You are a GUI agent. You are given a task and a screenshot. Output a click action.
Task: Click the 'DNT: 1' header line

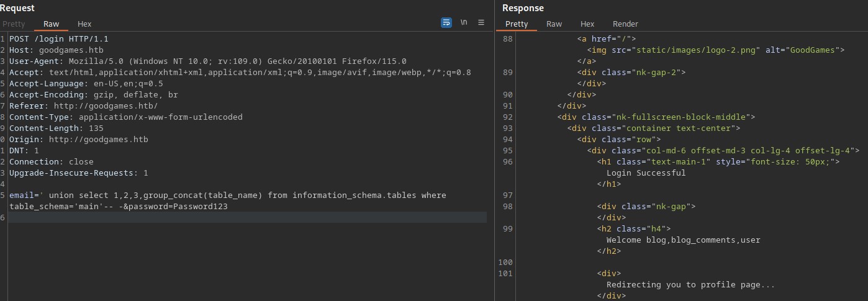[24, 150]
